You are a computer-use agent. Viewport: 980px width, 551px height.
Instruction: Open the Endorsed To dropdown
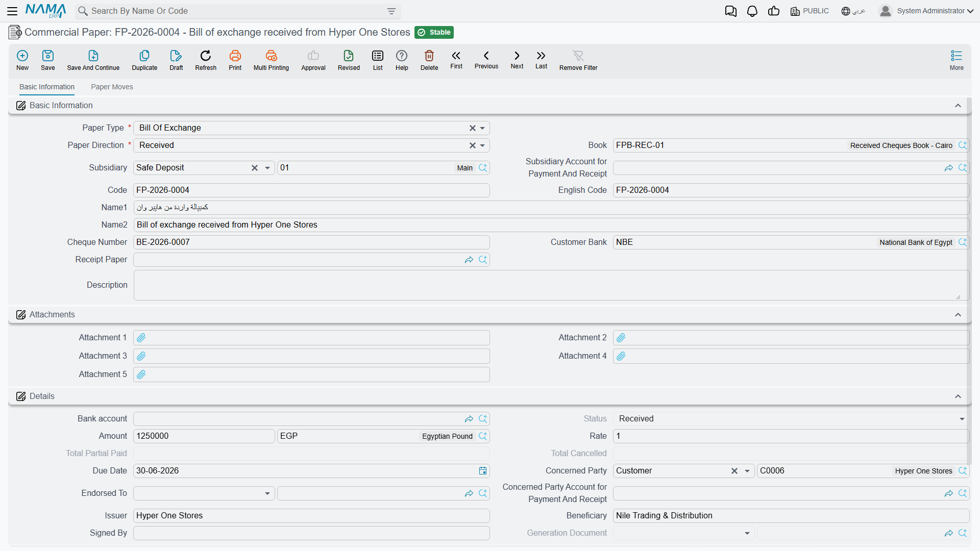coord(267,493)
